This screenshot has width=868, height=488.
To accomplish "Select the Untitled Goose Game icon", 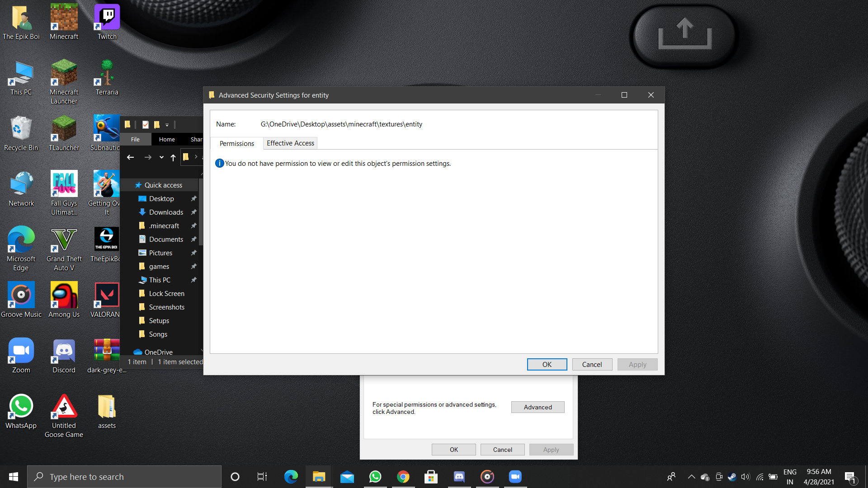I will [64, 416].
